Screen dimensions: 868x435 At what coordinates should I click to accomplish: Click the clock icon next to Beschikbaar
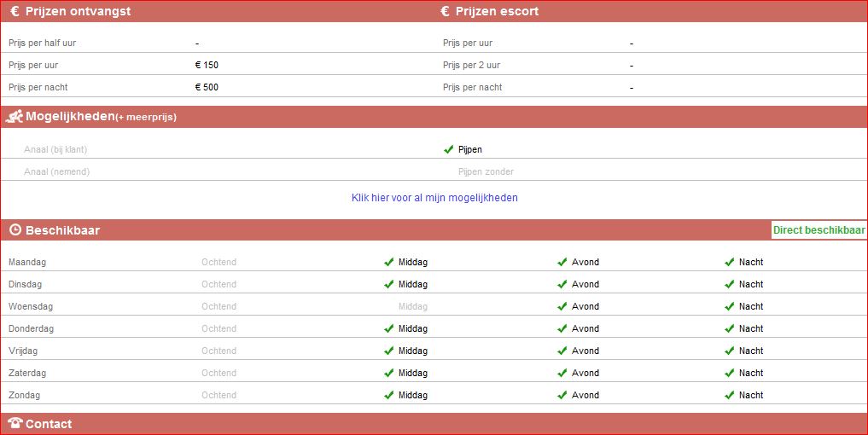pos(15,230)
